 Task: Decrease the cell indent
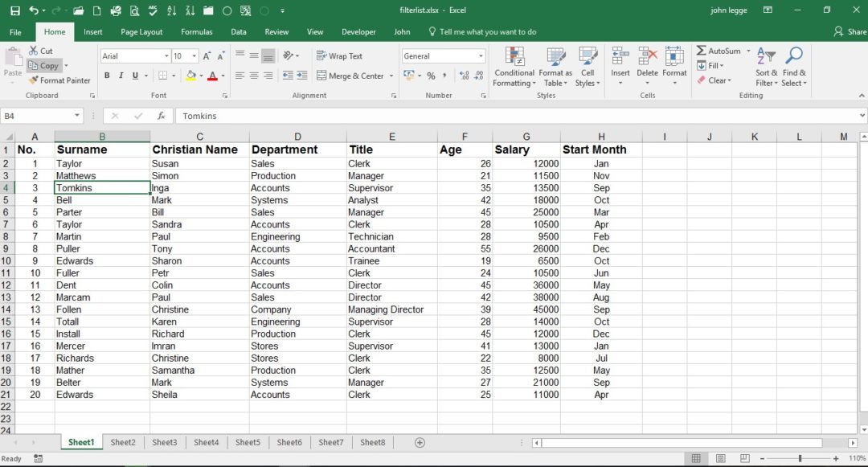pyautogui.click(x=288, y=76)
